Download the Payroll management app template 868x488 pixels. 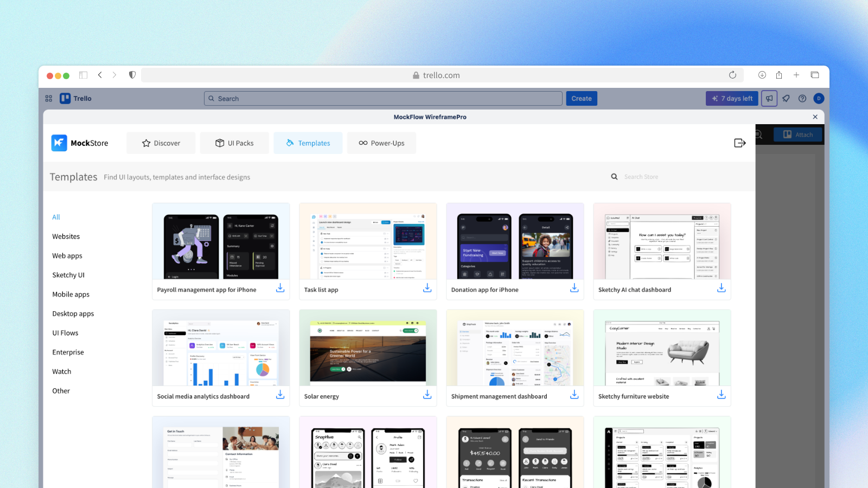click(x=280, y=288)
